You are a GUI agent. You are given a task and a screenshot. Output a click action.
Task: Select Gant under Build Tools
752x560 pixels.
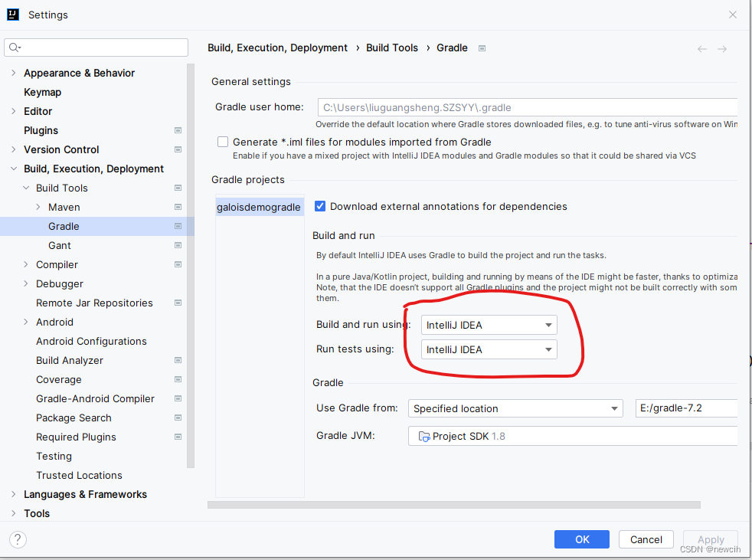(x=60, y=246)
